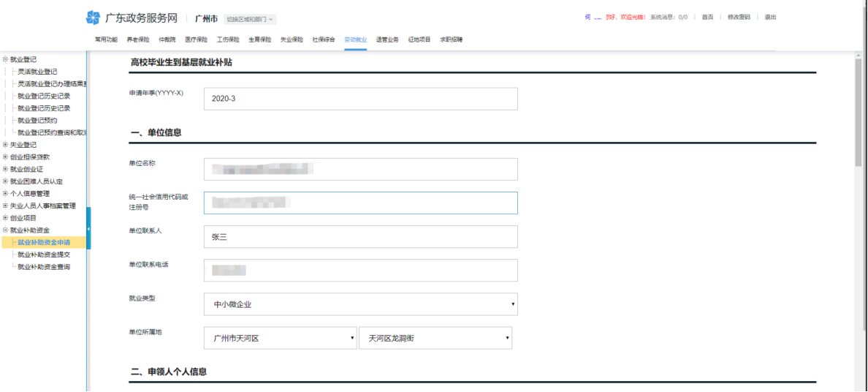Open the 就业类型 dropdown showing 中小微企业
Viewport: 868px width, 392px height.
pos(360,304)
